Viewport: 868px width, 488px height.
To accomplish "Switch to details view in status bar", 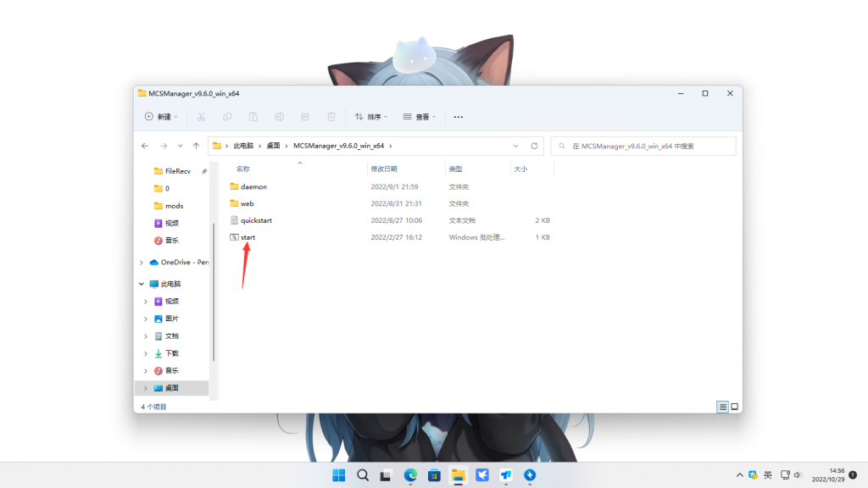I will 722,408.
